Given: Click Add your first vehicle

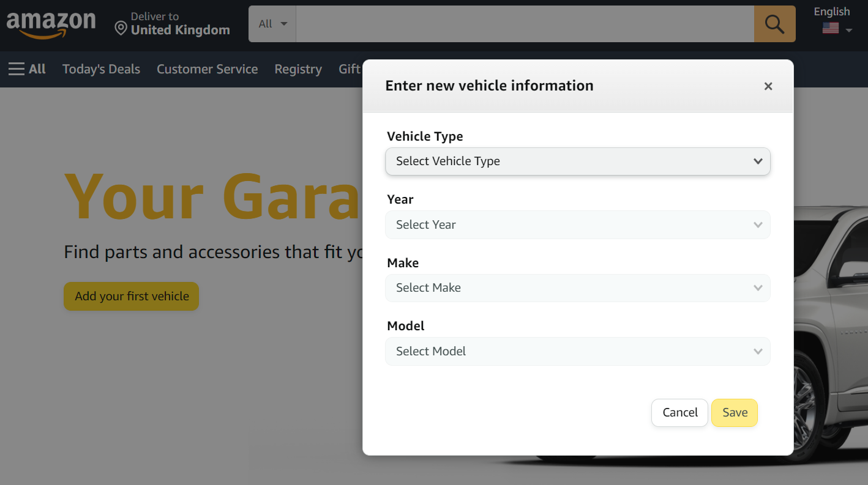Looking at the screenshot, I should tap(131, 296).
